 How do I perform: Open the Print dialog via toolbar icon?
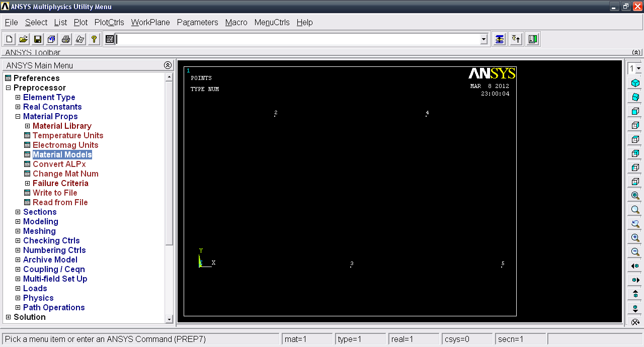tap(65, 39)
